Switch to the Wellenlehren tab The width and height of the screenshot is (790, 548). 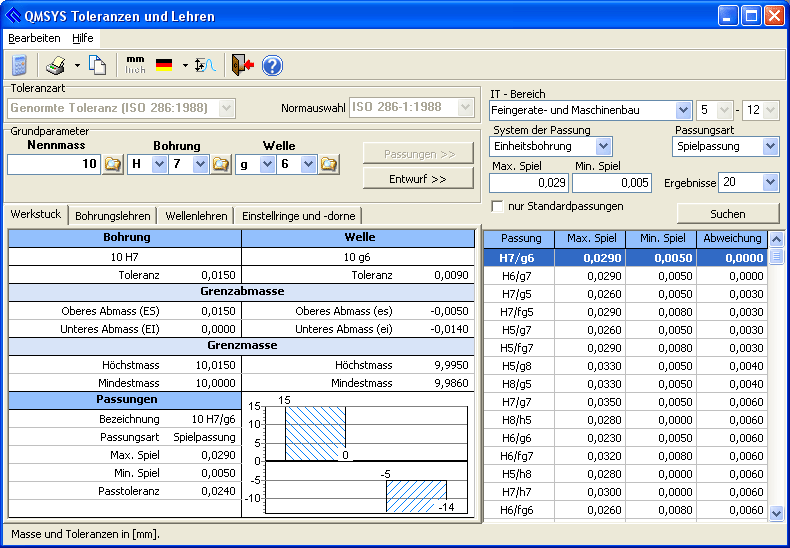pos(196,216)
